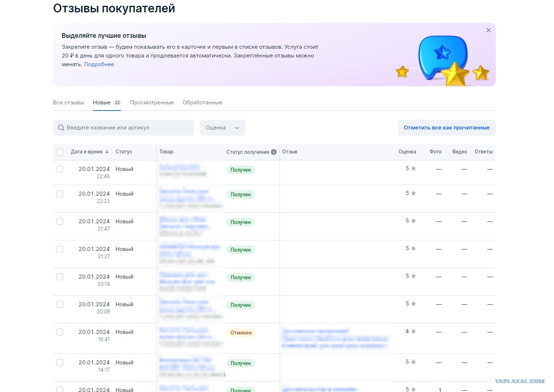Tick checkbox of 20:09 review

(x=60, y=304)
